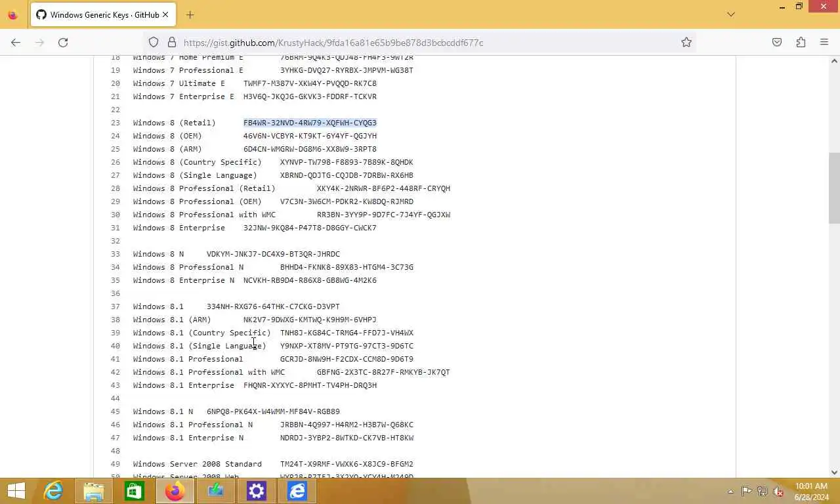
Task: Click Windows Server 2008 Standard key
Action: click(346, 464)
